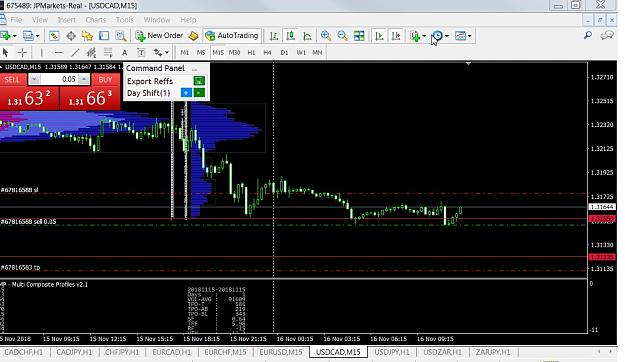The height and width of the screenshot is (362, 625).
Task: Select the #67816588 sl order line label
Action: (20, 190)
